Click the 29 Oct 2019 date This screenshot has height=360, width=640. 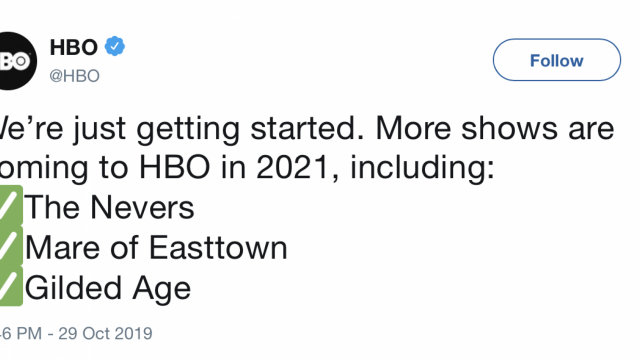click(x=105, y=334)
